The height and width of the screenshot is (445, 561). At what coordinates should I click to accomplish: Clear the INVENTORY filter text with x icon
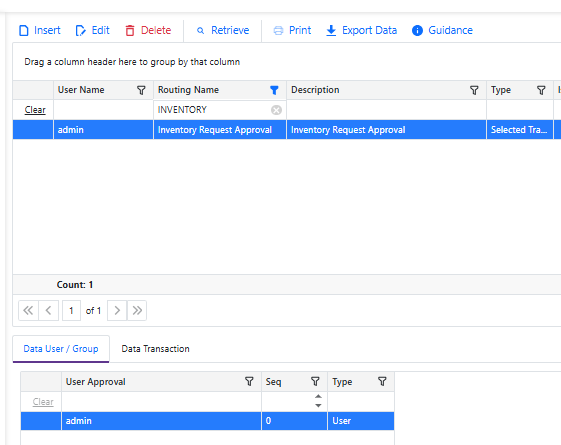point(276,110)
